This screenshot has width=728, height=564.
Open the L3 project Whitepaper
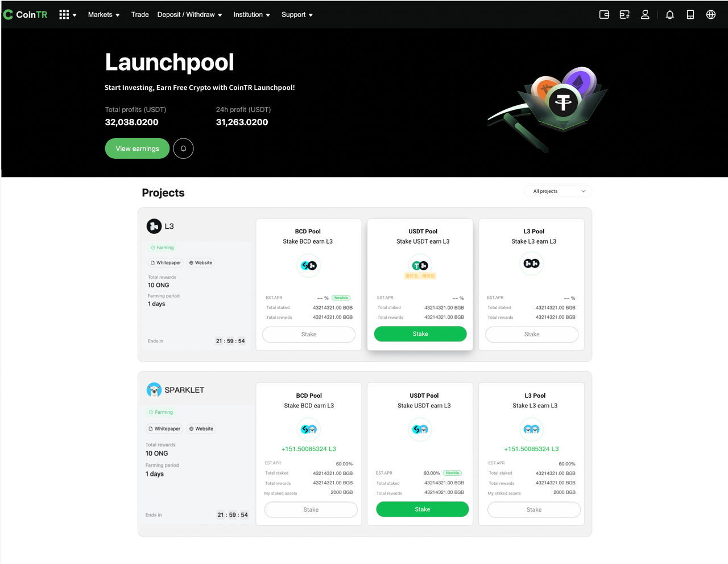point(166,263)
